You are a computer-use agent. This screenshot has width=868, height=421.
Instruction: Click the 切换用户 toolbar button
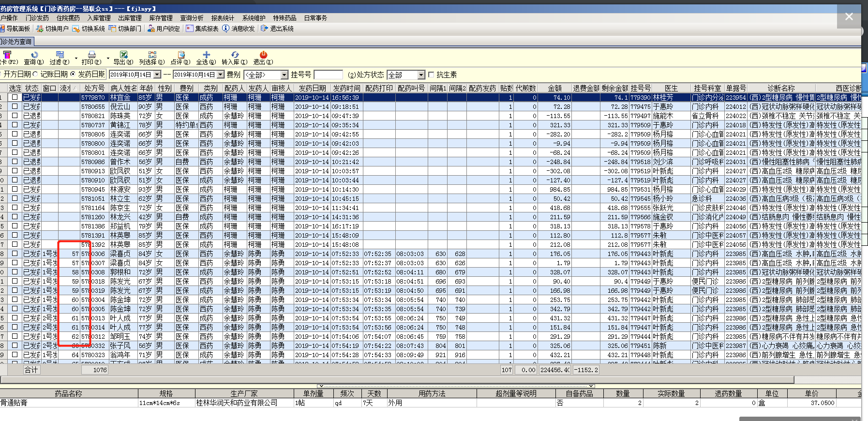click(x=52, y=29)
